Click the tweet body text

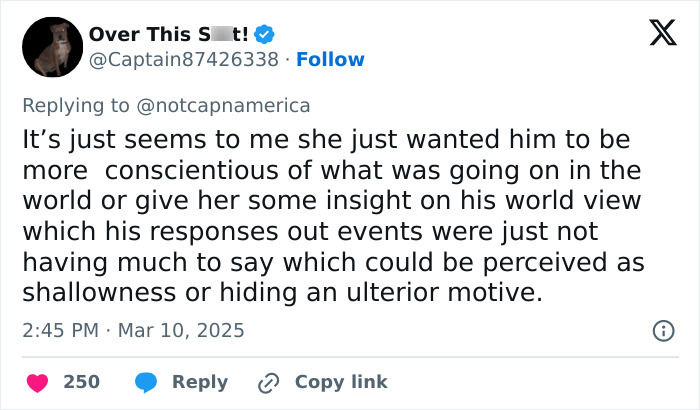coord(330,215)
